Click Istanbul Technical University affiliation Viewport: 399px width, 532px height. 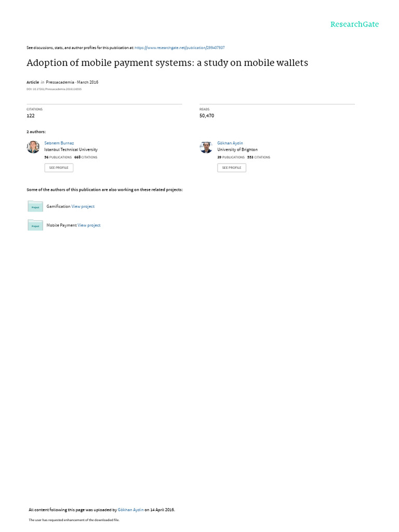[71, 150]
